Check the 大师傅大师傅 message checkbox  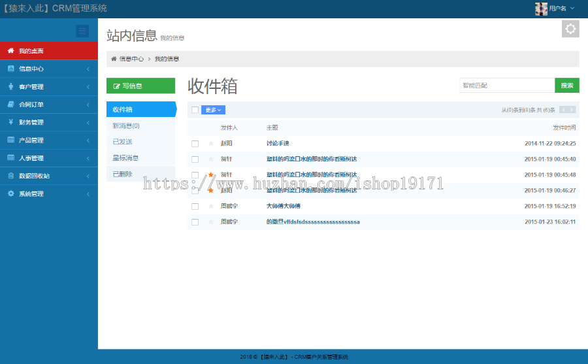point(195,207)
